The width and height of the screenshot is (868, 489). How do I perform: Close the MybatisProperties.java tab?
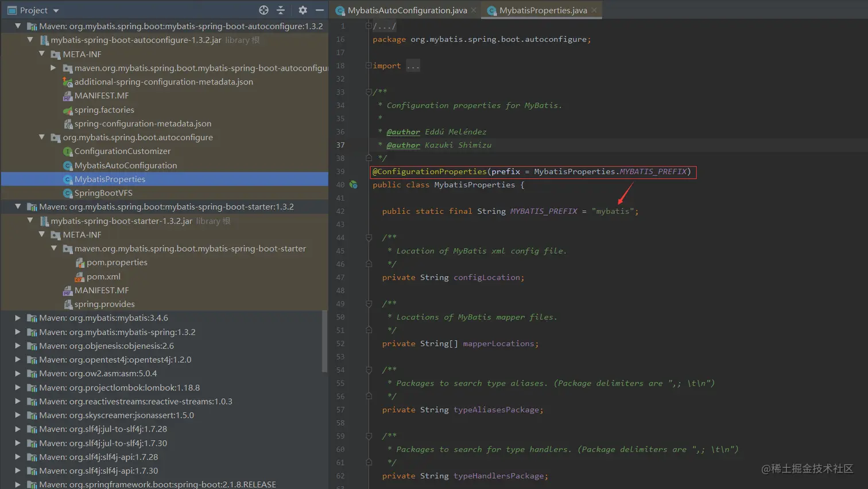coord(594,10)
